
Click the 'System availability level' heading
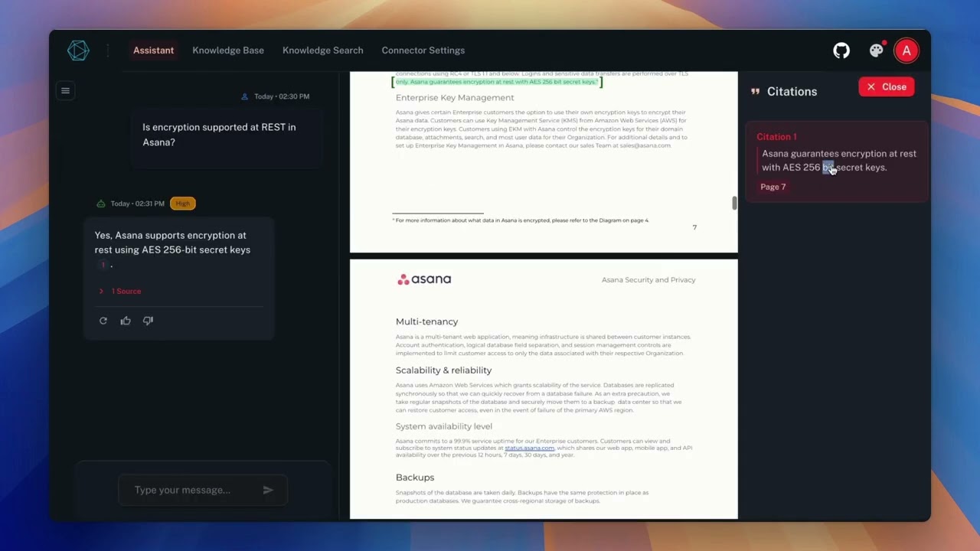[x=444, y=426]
